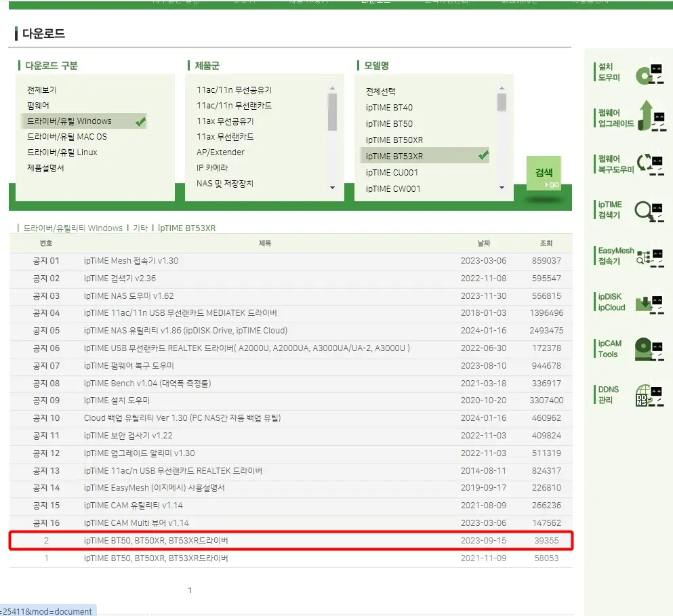Select ipTIME BT50 model
This screenshot has width=673, height=616.
coord(389,123)
